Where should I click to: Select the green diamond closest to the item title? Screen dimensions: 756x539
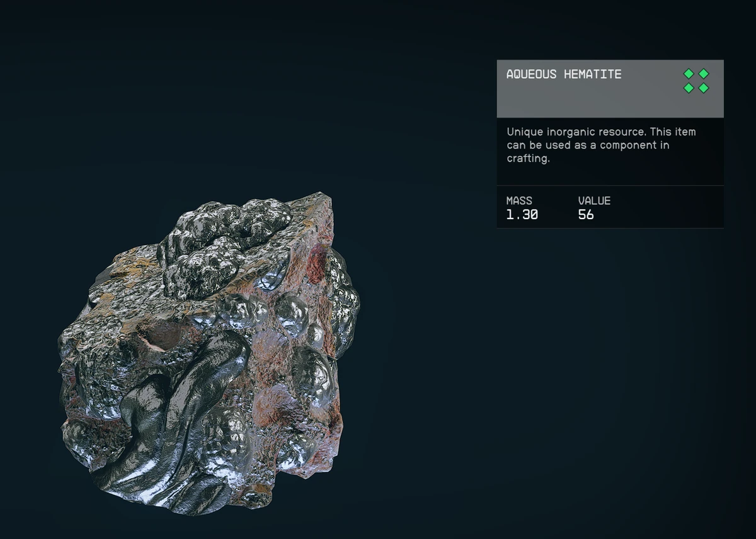point(689,74)
